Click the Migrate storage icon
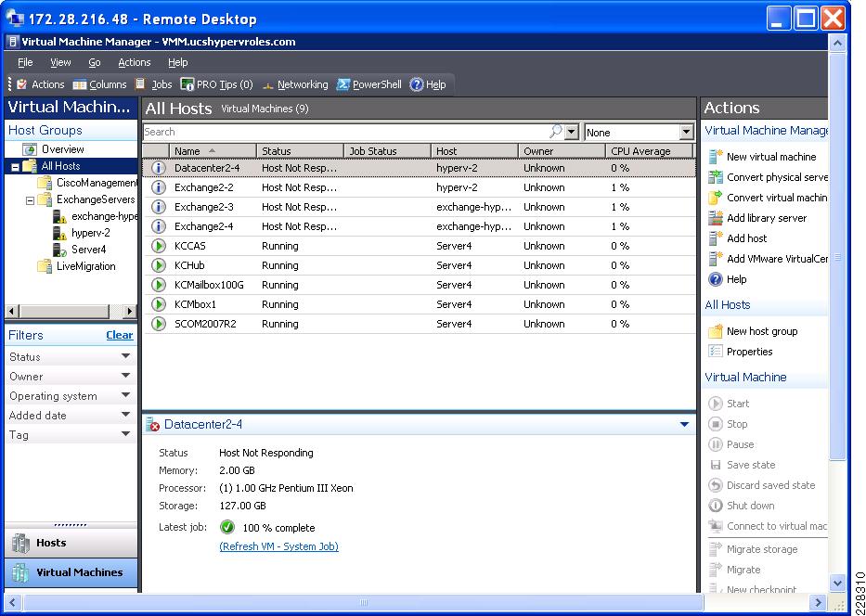The width and height of the screenshot is (866, 616). pos(716,549)
